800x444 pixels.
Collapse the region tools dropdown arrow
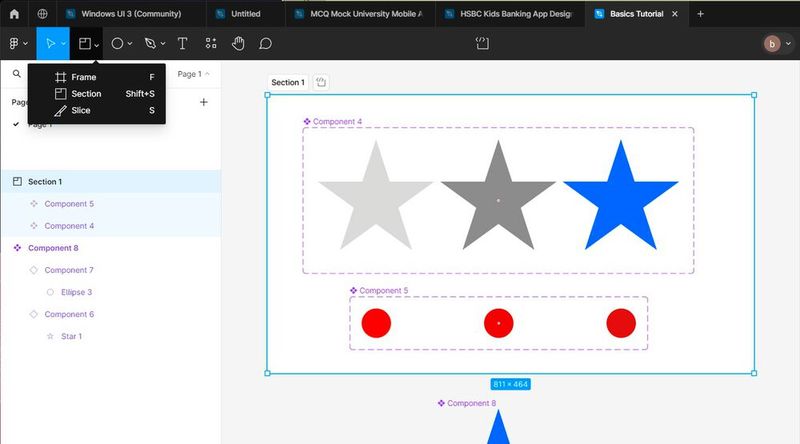(x=96, y=45)
